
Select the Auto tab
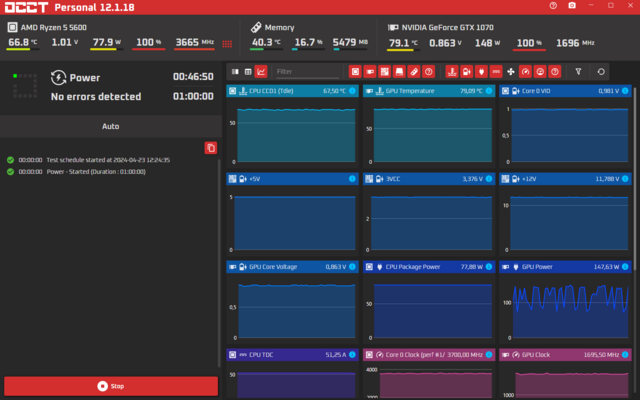click(x=110, y=127)
